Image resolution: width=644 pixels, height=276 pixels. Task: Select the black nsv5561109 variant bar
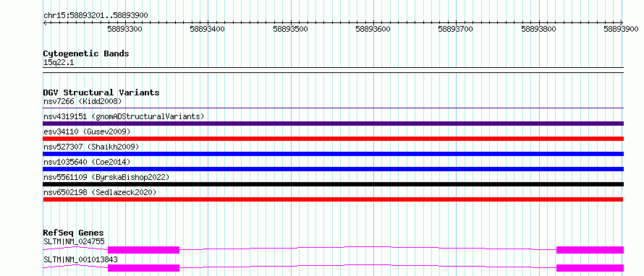tap(334, 184)
